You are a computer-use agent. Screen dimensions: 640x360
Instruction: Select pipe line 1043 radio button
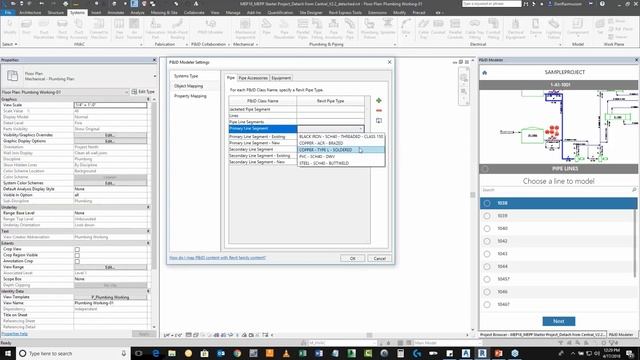click(487, 254)
